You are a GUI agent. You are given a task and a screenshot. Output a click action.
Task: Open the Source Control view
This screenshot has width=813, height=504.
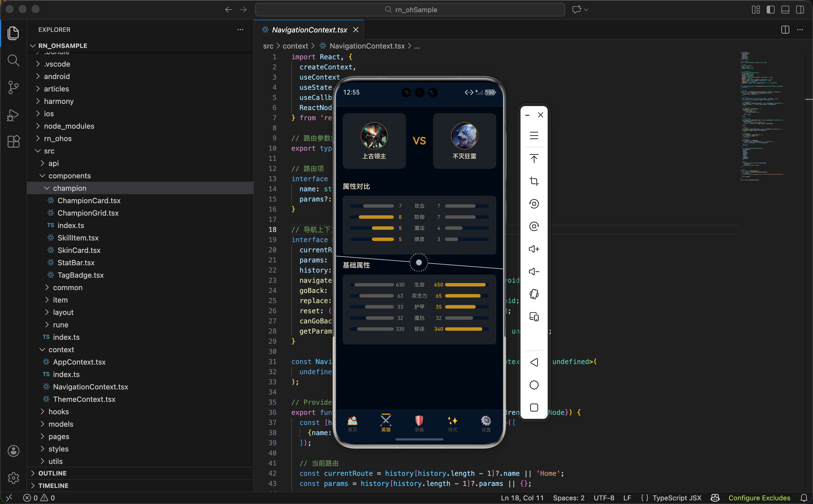click(x=13, y=87)
